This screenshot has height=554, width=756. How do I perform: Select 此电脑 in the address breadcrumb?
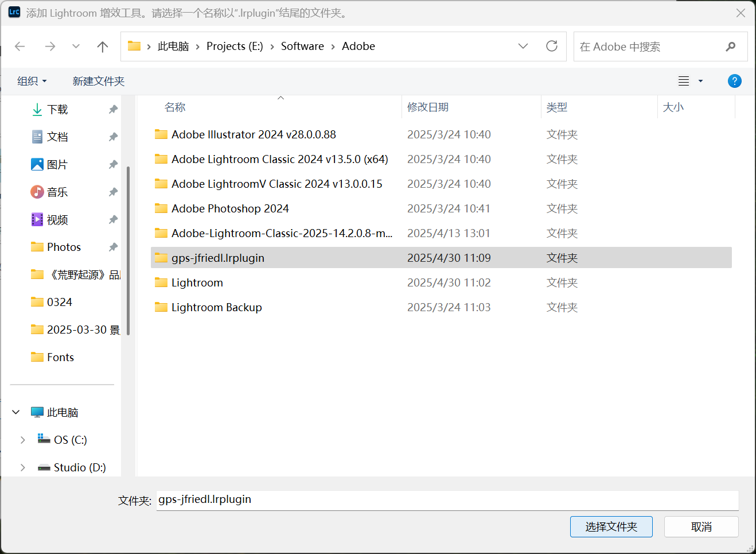point(173,47)
